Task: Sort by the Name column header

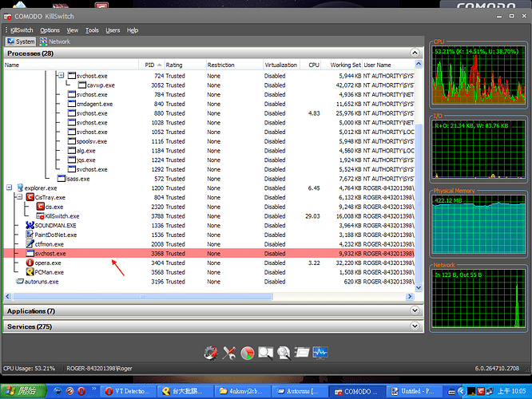Action: [71, 65]
